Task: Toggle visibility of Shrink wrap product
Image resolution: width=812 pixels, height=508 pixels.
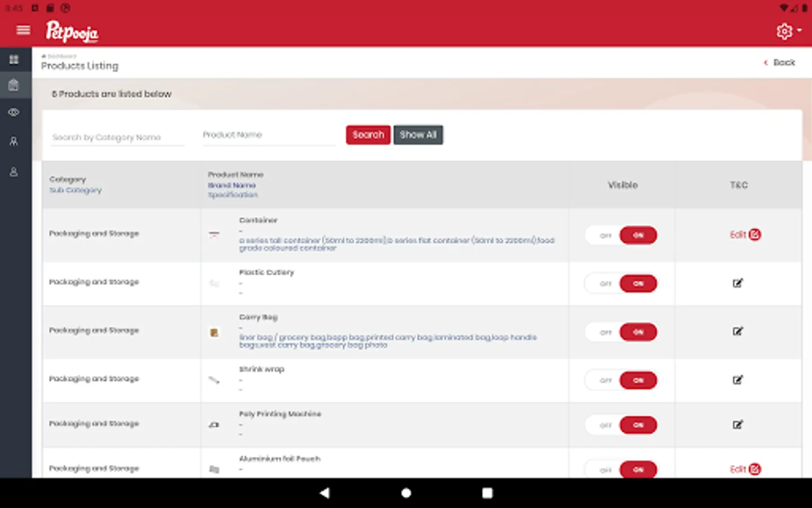Action: pyautogui.click(x=621, y=380)
